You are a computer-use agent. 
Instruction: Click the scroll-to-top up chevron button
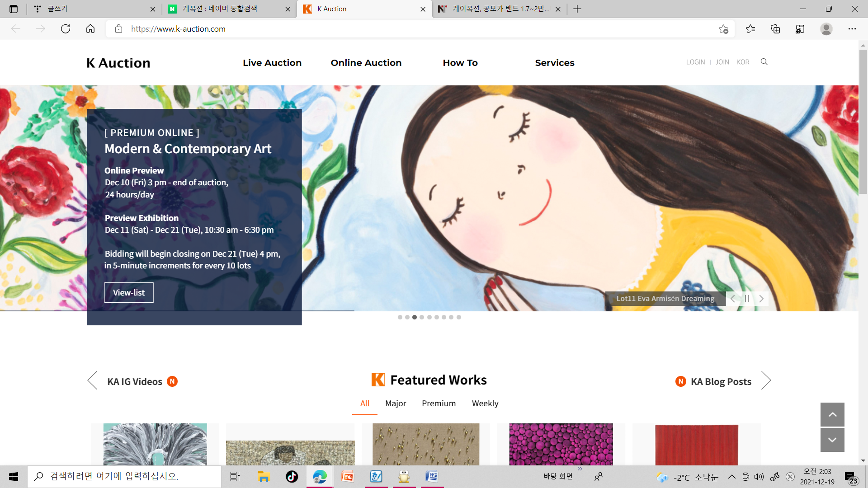[x=832, y=415]
